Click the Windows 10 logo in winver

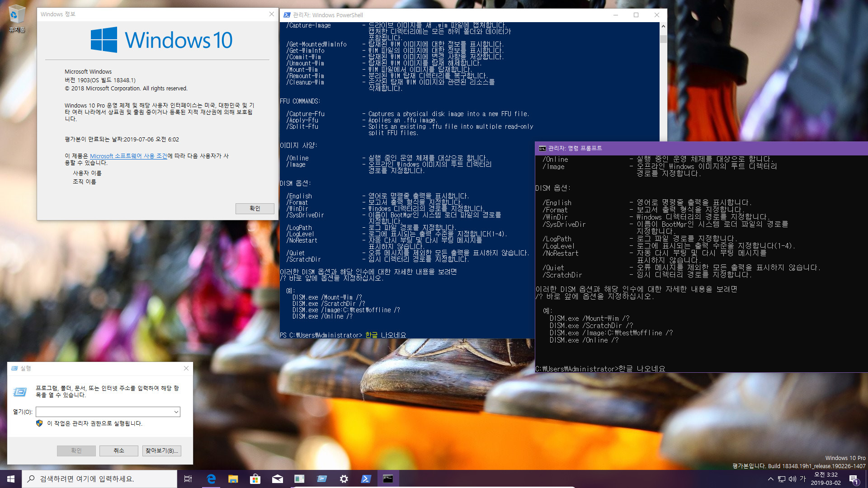pyautogui.click(x=161, y=40)
